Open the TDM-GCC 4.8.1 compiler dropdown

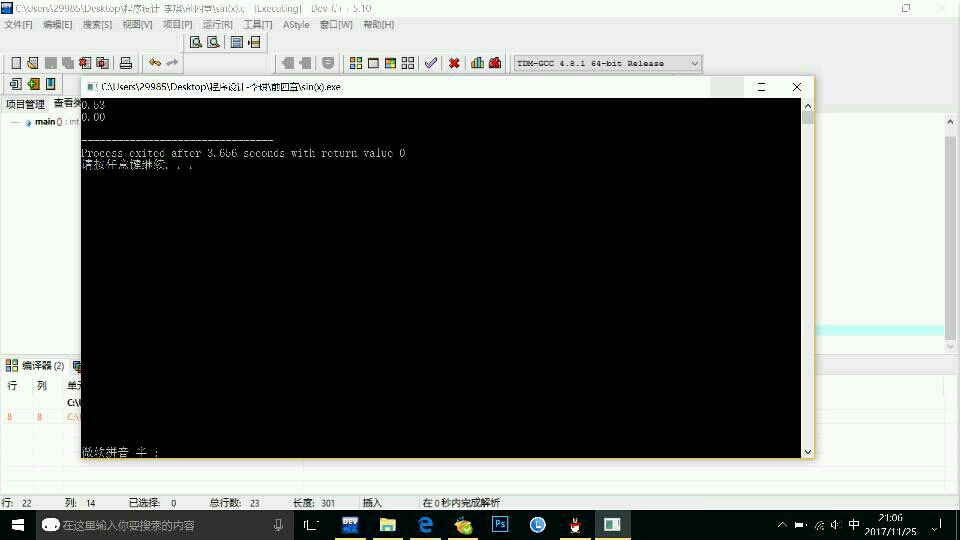(x=607, y=63)
